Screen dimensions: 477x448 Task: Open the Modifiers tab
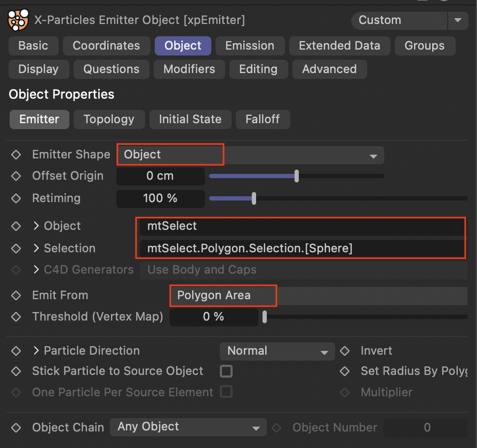point(189,69)
